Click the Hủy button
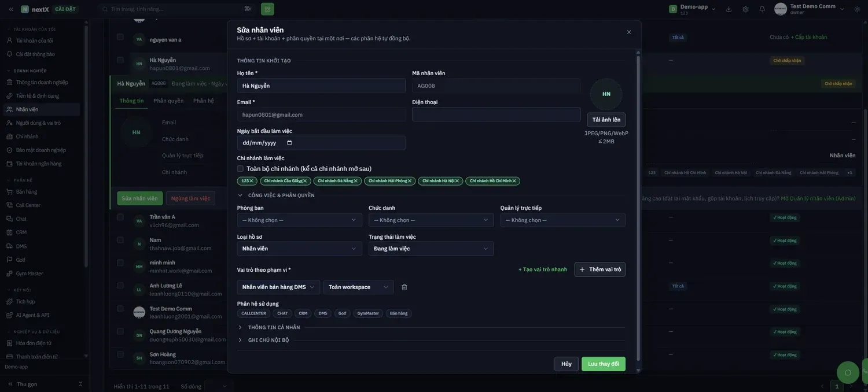Image resolution: width=868 pixels, height=392 pixels. pos(567,364)
